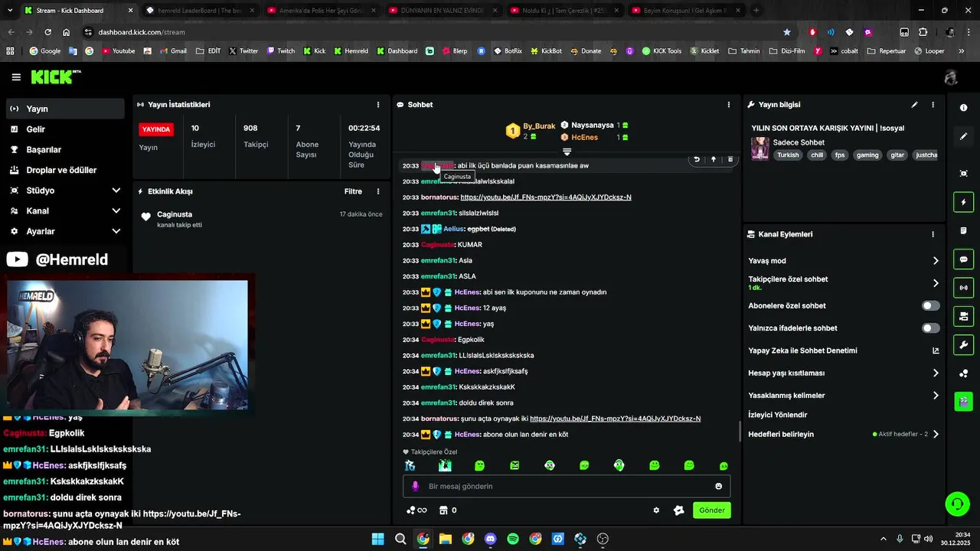The image size is (980, 551).
Task: Open external link icon for Yapay Zeka Sohbet Denetimi
Action: coord(935,350)
